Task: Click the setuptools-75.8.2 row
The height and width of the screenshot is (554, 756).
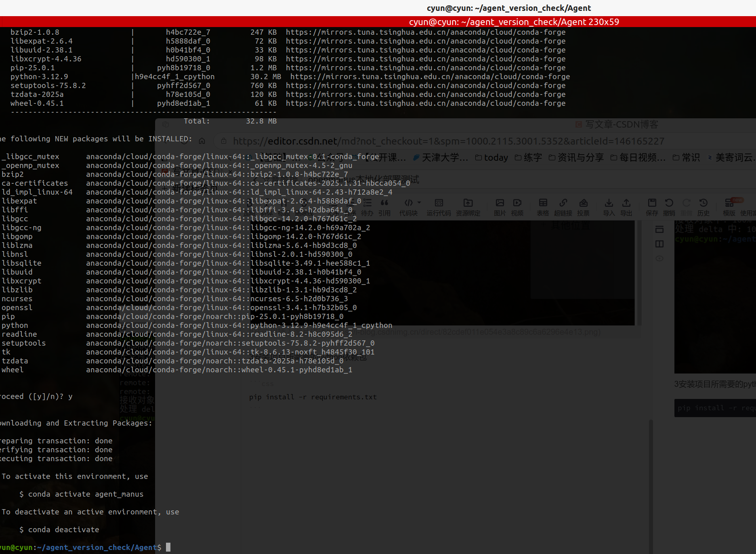Action: 288,86
